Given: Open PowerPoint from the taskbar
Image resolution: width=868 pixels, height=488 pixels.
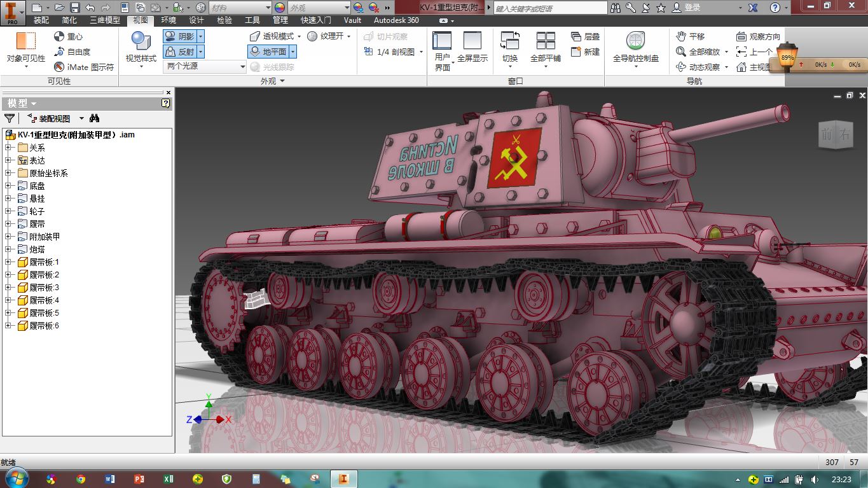Looking at the screenshot, I should tap(139, 479).
